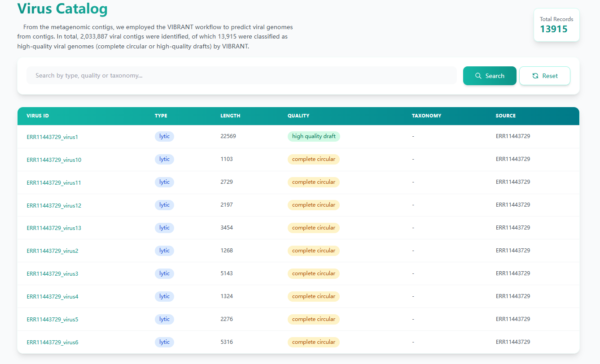
Task: Click the Length column header
Action: tap(230, 116)
